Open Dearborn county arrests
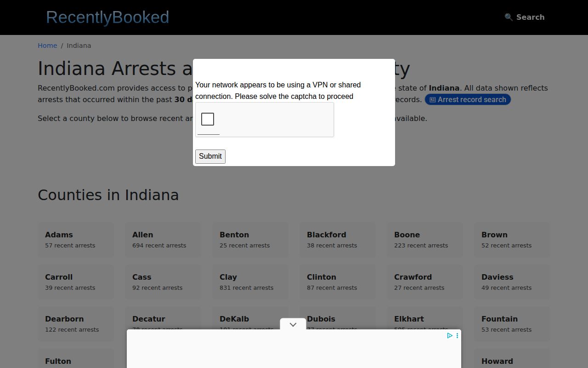Viewport: 588px width, 368px height. 76,324
